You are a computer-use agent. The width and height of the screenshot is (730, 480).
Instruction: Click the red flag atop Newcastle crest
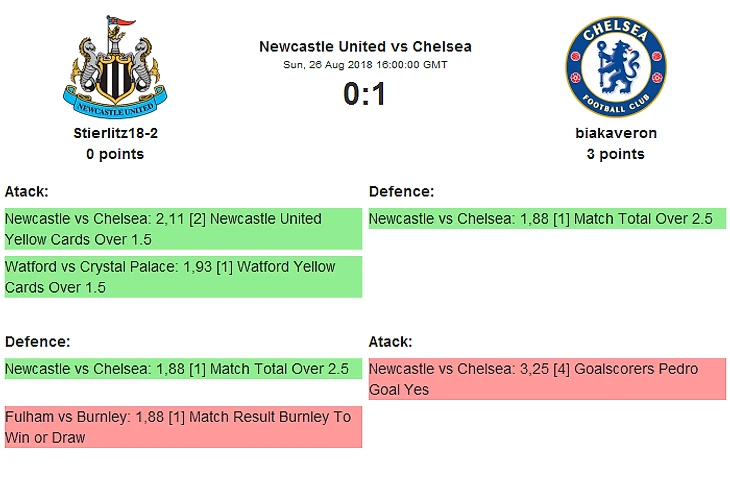124,21
